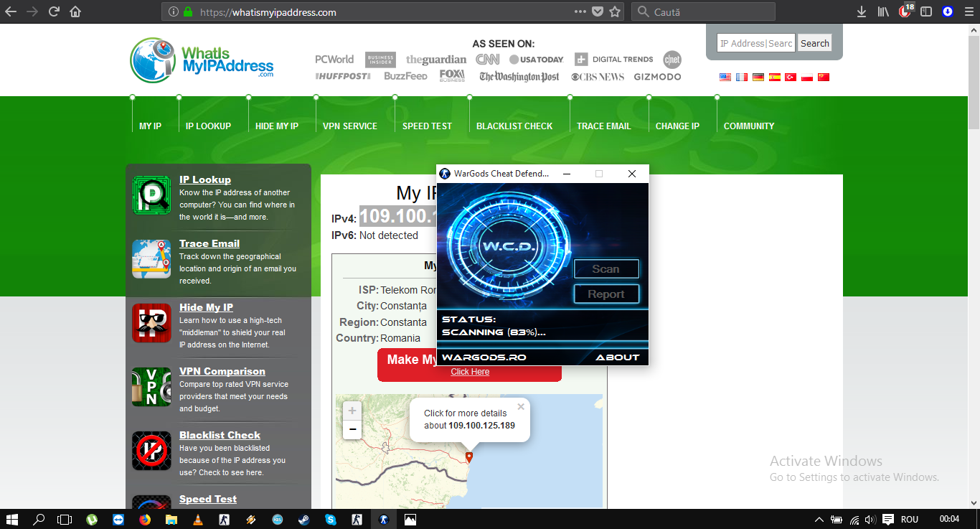Switch site language using the Turkish flag

click(791, 77)
